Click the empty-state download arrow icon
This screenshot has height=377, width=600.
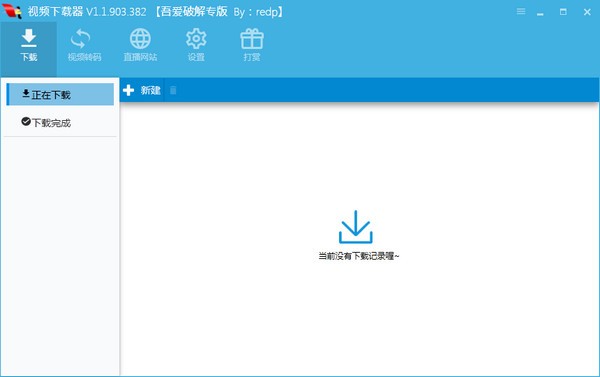pos(355,227)
